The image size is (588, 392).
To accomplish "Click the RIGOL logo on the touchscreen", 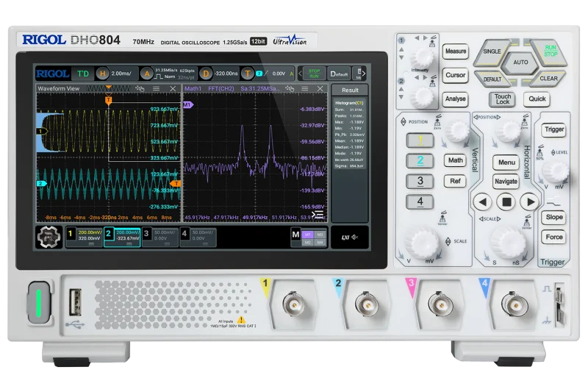I will [53, 74].
